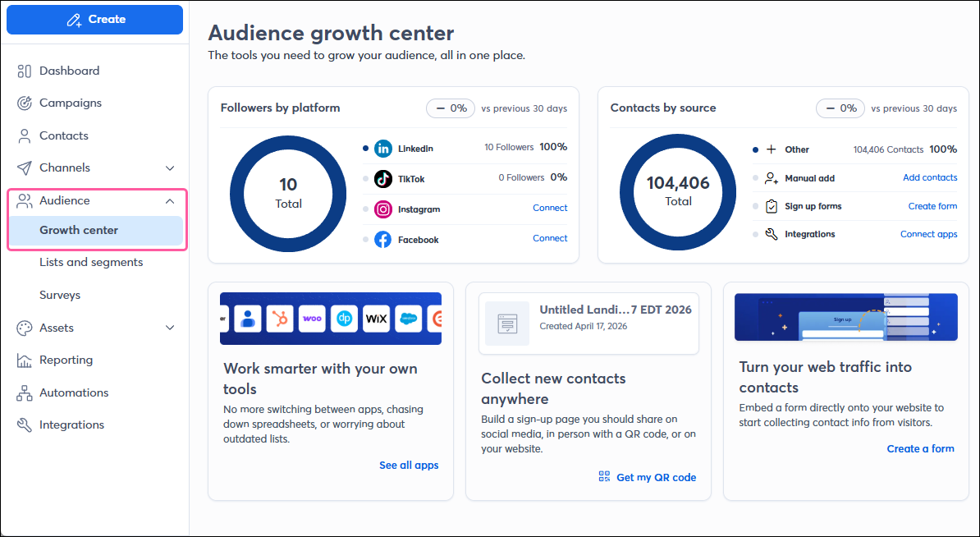Click the TikTok '0 Followers' text
Viewport: 980px width, 537px height.
pos(521,178)
